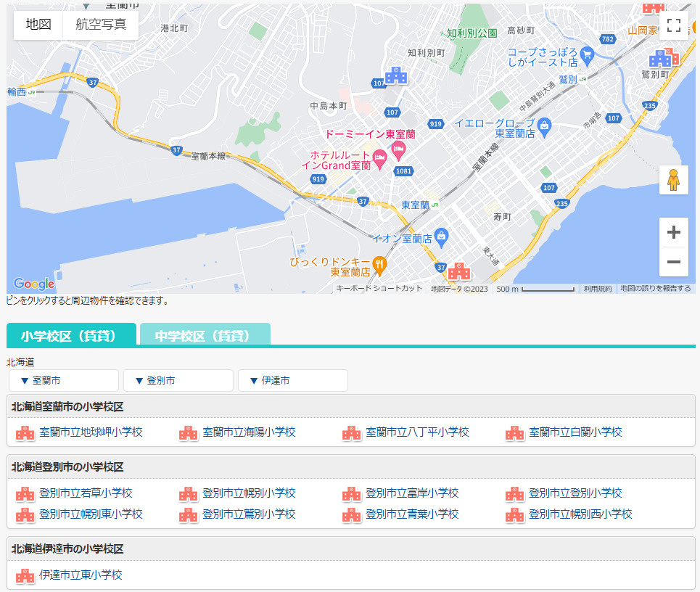Click ホテルルートインGrand室蘭 hotel marker

[379, 160]
